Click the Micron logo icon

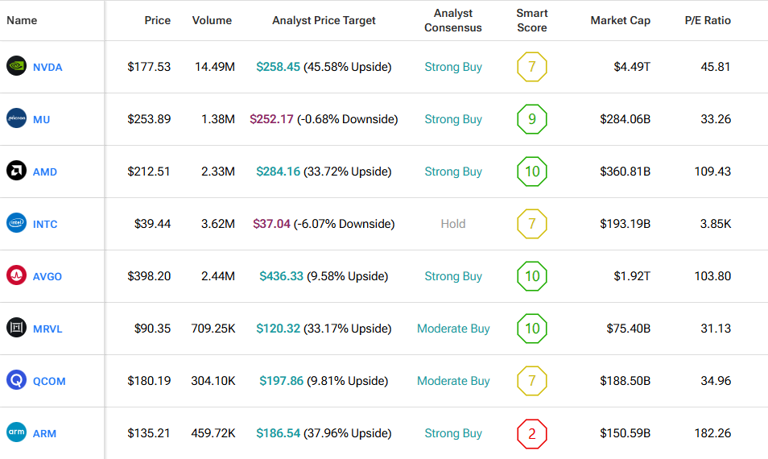(x=16, y=119)
